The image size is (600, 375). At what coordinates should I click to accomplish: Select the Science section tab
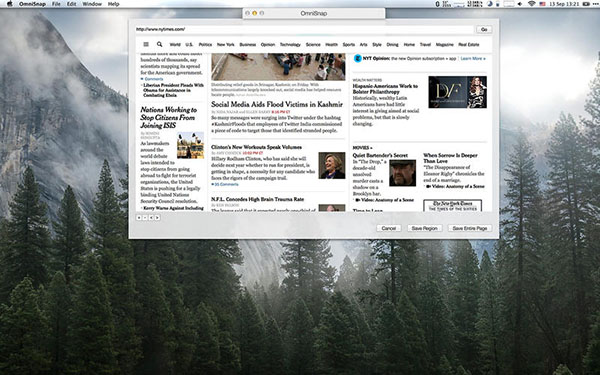(313, 44)
